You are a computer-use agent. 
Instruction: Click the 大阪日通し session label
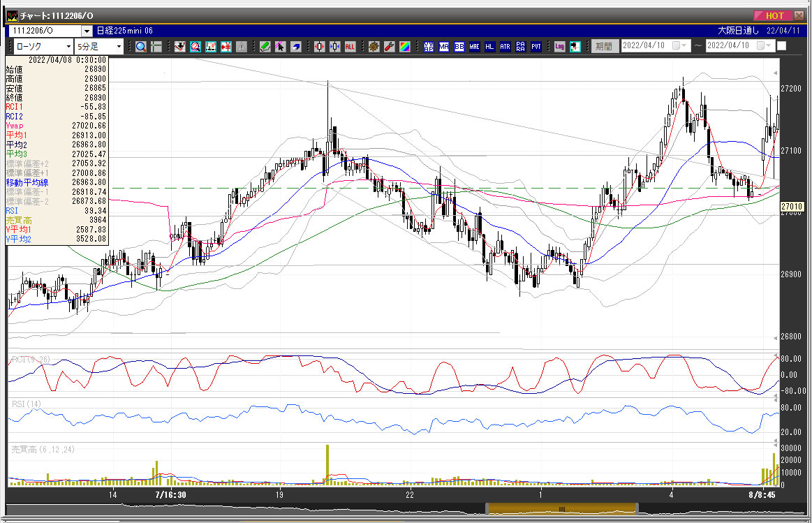point(739,31)
